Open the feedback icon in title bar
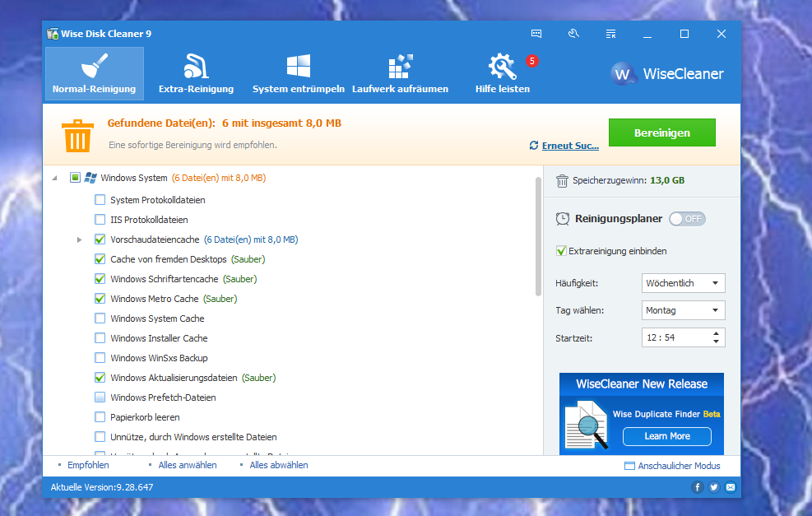Image resolution: width=812 pixels, height=516 pixels. click(536, 34)
